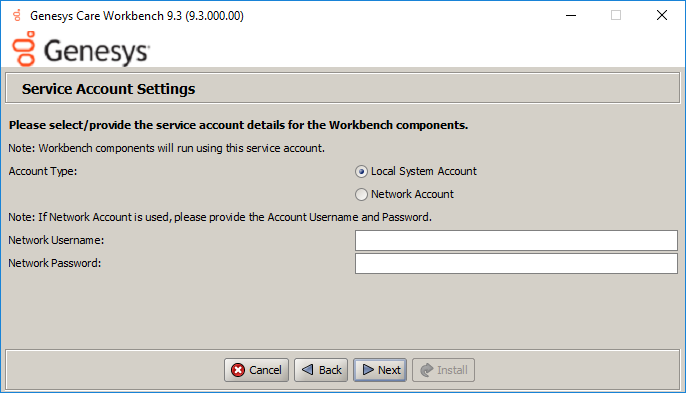Click the note about Workbench components service account
This screenshot has height=393, width=686.
pos(167,148)
